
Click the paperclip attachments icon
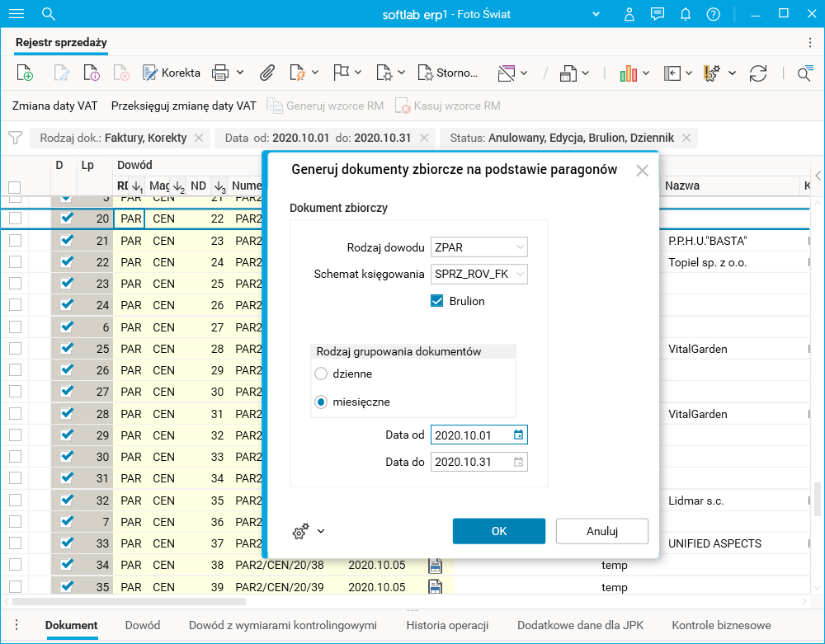pos(266,73)
